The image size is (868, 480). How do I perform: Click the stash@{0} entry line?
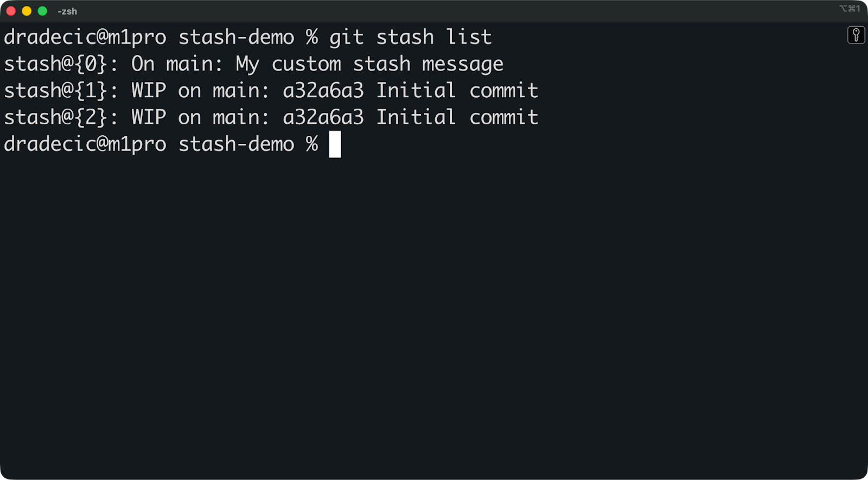[x=253, y=64]
